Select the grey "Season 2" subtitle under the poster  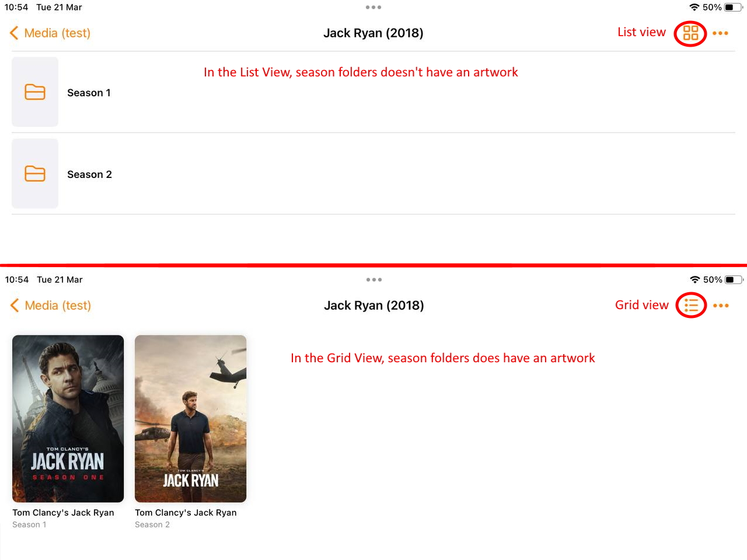[152, 525]
